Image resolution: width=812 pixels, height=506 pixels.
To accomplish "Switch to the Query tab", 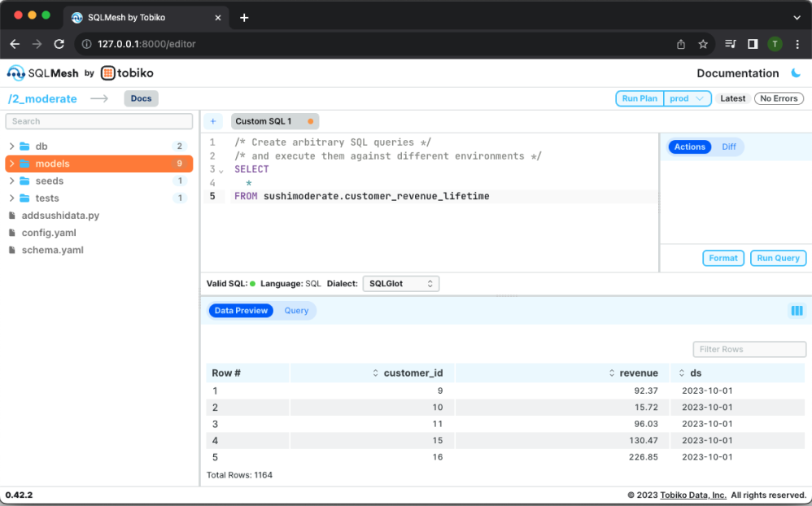I will pyautogui.click(x=296, y=311).
